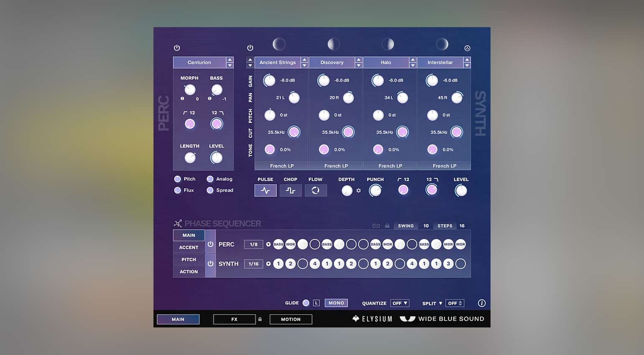The height and width of the screenshot is (355, 644).
Task: Toggle the Flux option
Action: (177, 190)
